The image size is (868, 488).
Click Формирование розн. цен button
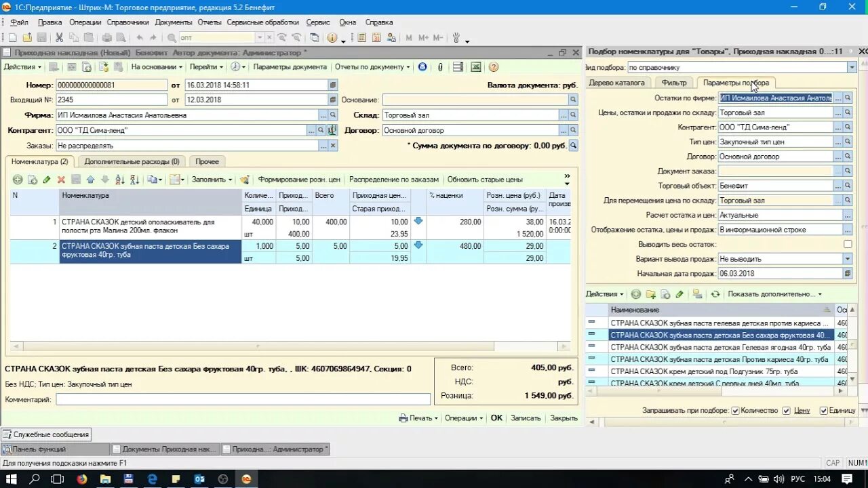[299, 180]
